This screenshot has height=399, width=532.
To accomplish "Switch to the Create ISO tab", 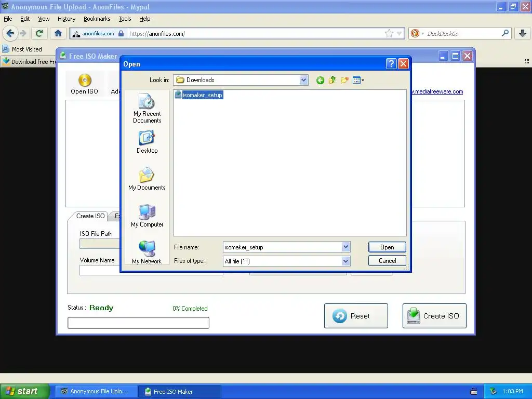I will [x=90, y=216].
